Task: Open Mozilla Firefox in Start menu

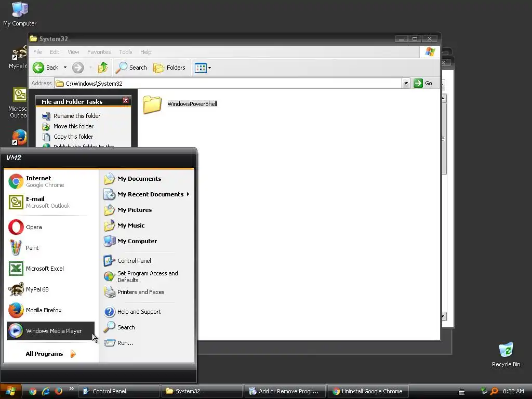Action: pyautogui.click(x=50, y=310)
